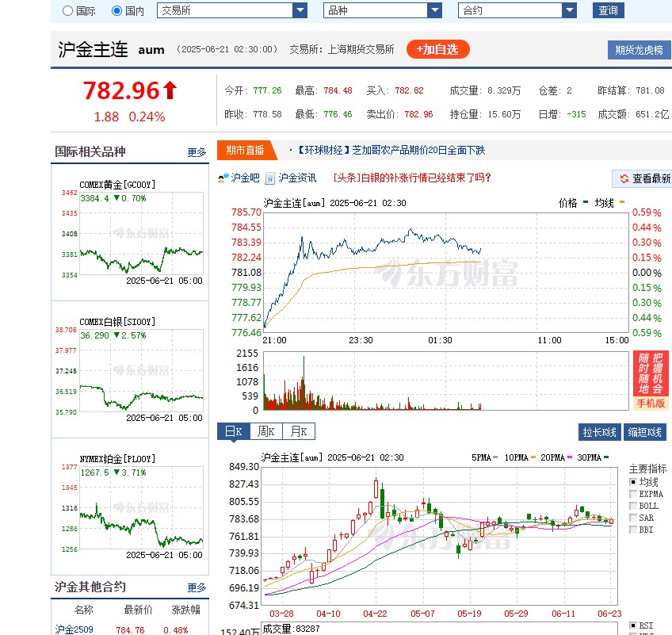Open the 品种 dropdown arrow
Viewport: 672px width, 635px height.
pos(434,10)
